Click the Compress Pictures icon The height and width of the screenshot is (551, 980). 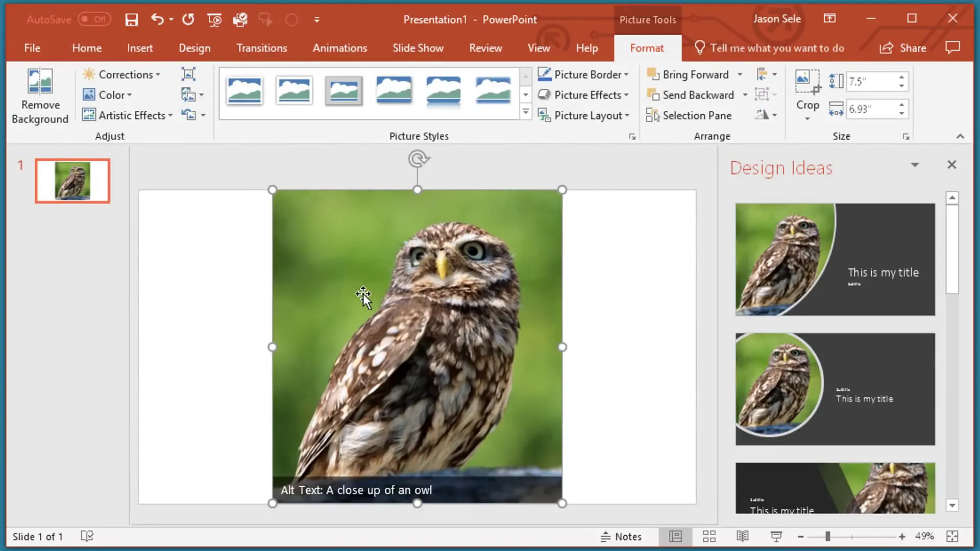188,74
